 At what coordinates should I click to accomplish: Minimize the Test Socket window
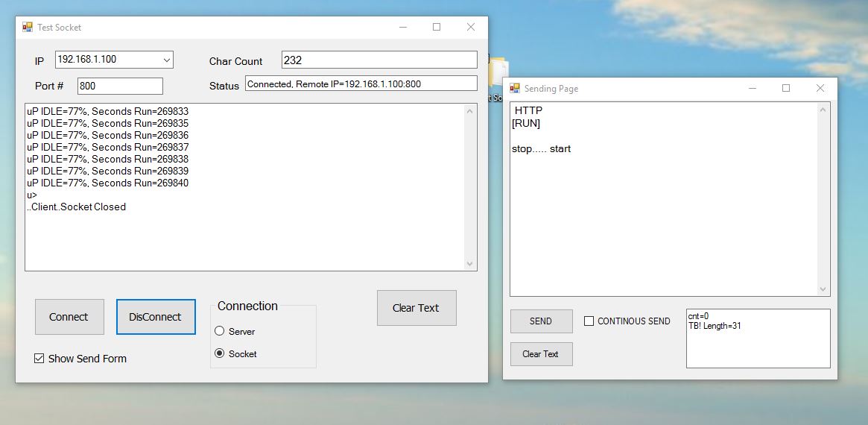[x=402, y=27]
